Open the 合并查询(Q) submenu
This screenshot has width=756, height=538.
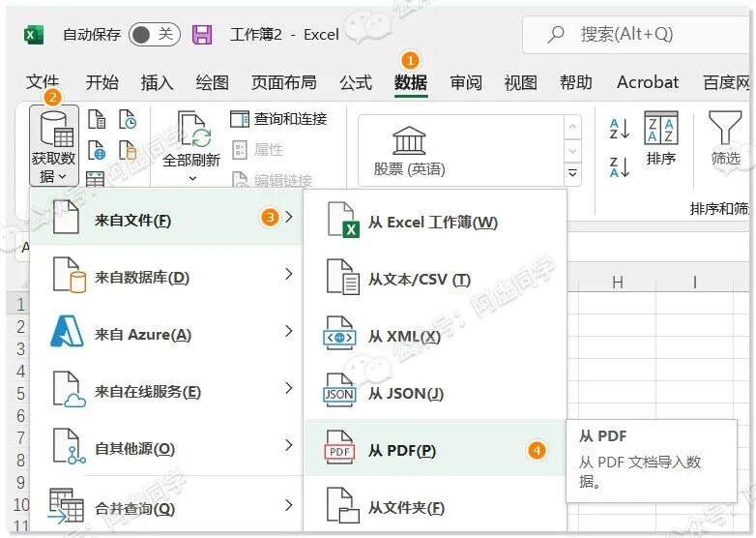tap(167, 506)
